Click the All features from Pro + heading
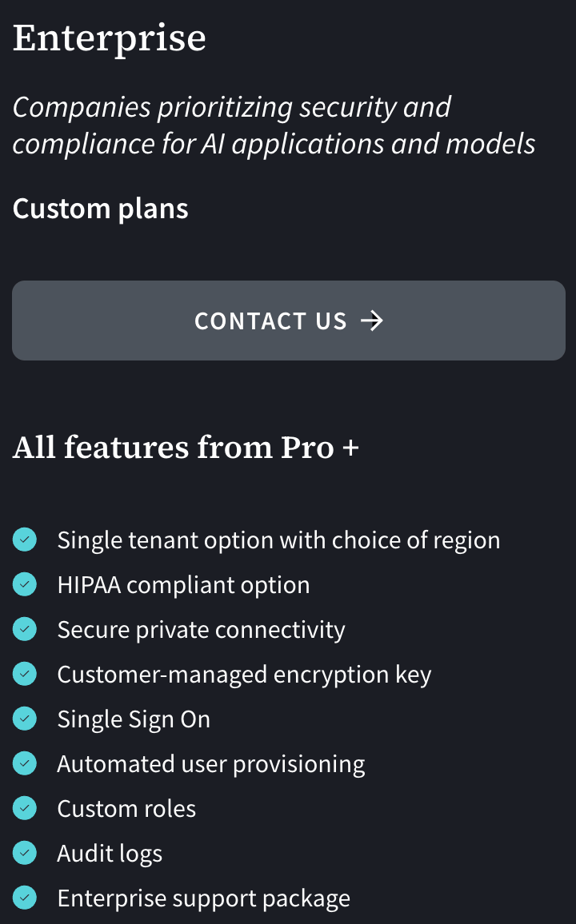This screenshot has width=576, height=924. tap(186, 448)
